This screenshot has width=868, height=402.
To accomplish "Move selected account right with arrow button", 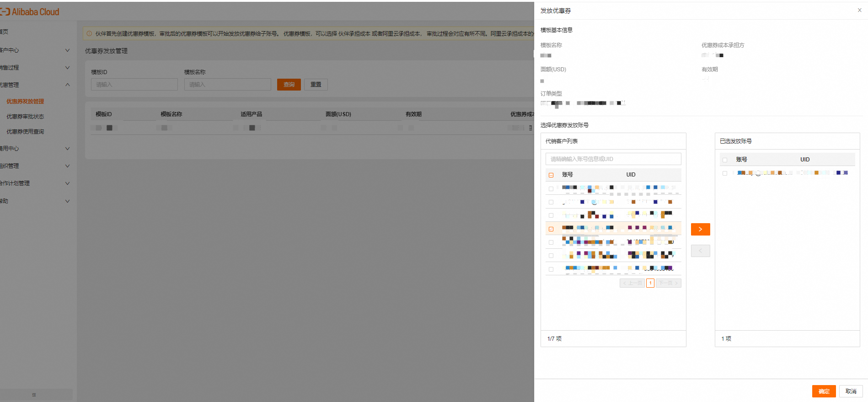I will [x=700, y=229].
